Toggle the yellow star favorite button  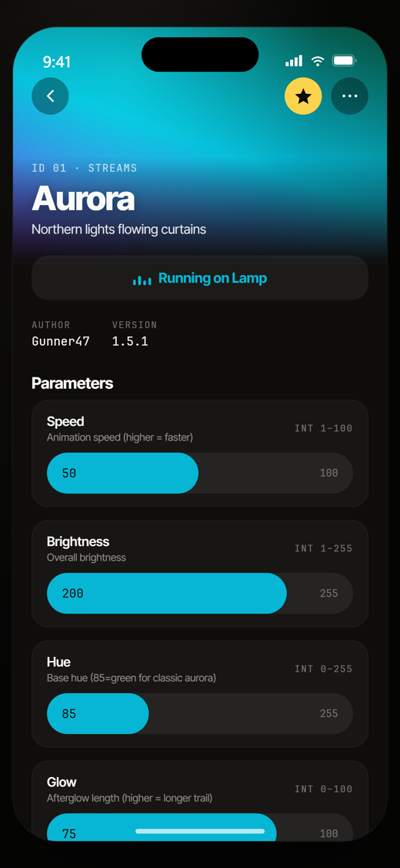(303, 96)
